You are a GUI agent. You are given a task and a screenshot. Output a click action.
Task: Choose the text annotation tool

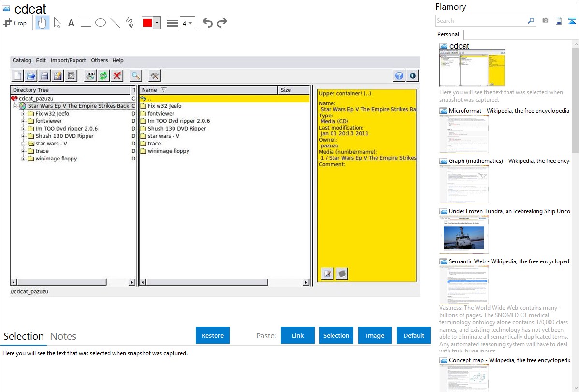pyautogui.click(x=71, y=23)
